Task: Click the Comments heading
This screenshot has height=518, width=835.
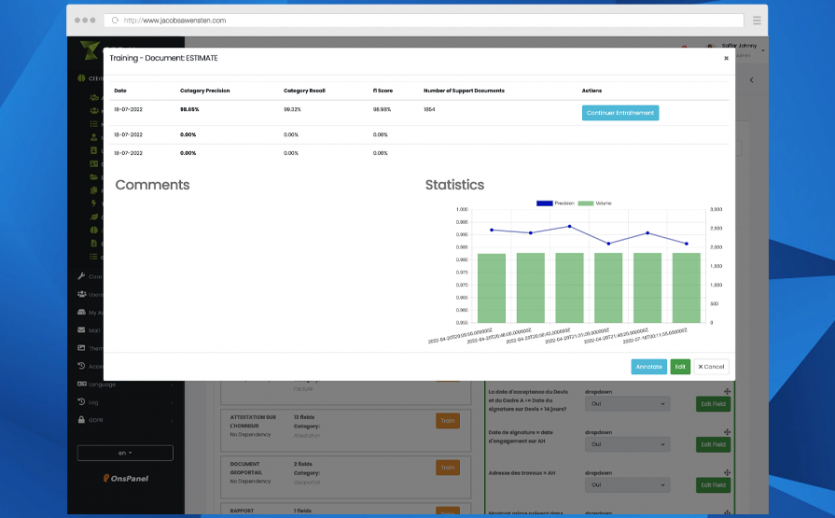Action: coord(152,185)
